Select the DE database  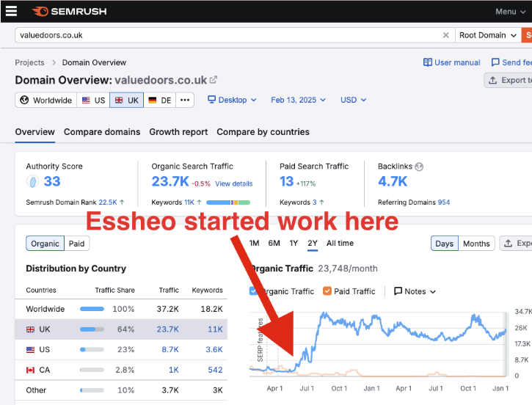coord(160,100)
